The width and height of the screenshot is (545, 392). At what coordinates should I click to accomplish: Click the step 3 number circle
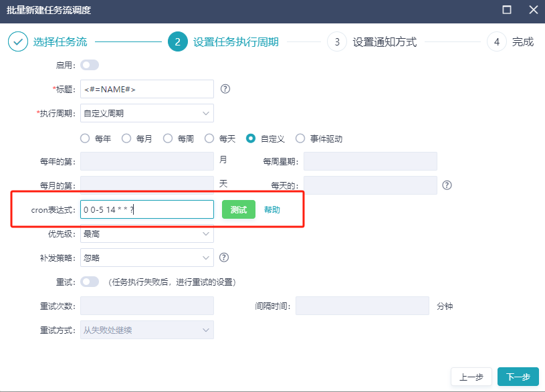pyautogui.click(x=337, y=41)
